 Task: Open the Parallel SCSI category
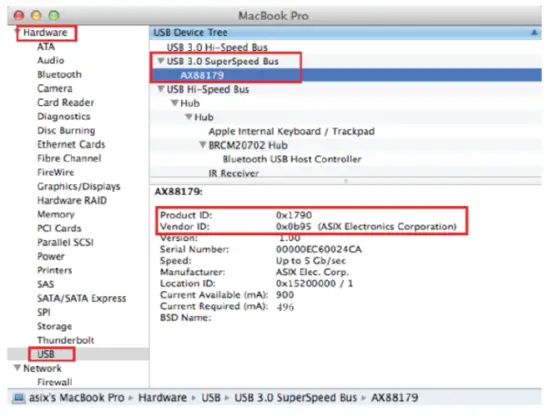coord(65,242)
